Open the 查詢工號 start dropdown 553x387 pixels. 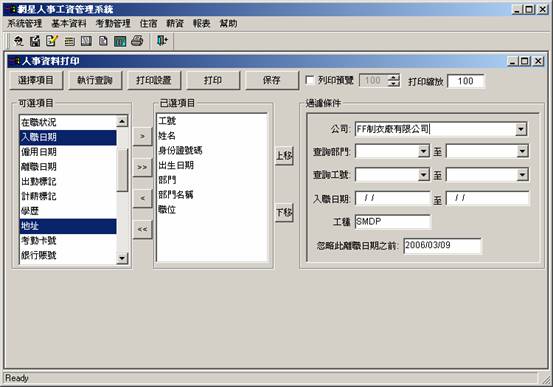coord(424,175)
